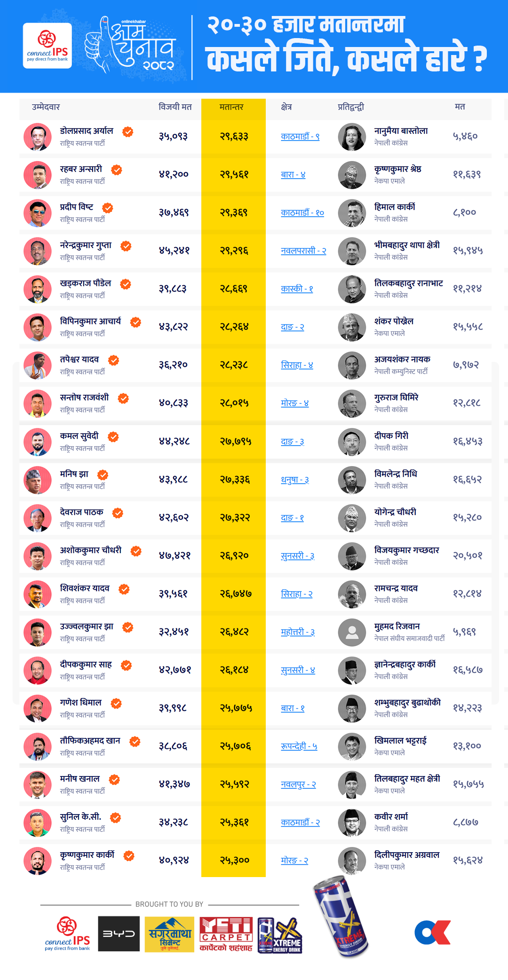Visit the रूपन्देही - ५ constituency link

point(299,746)
